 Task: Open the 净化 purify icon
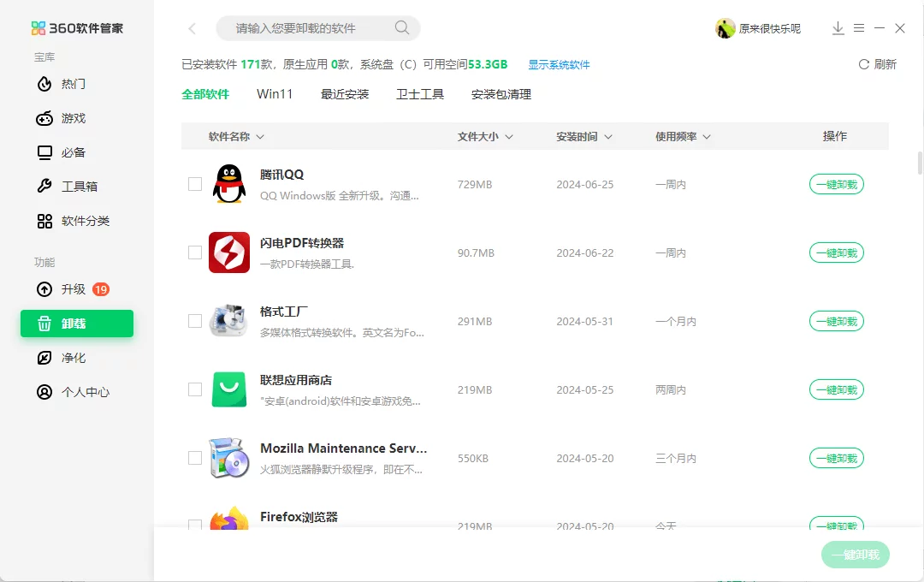tap(44, 358)
